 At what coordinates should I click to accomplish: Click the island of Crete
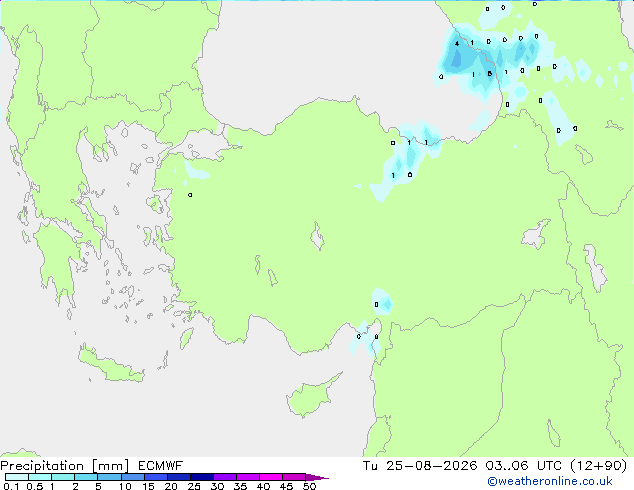(110, 366)
